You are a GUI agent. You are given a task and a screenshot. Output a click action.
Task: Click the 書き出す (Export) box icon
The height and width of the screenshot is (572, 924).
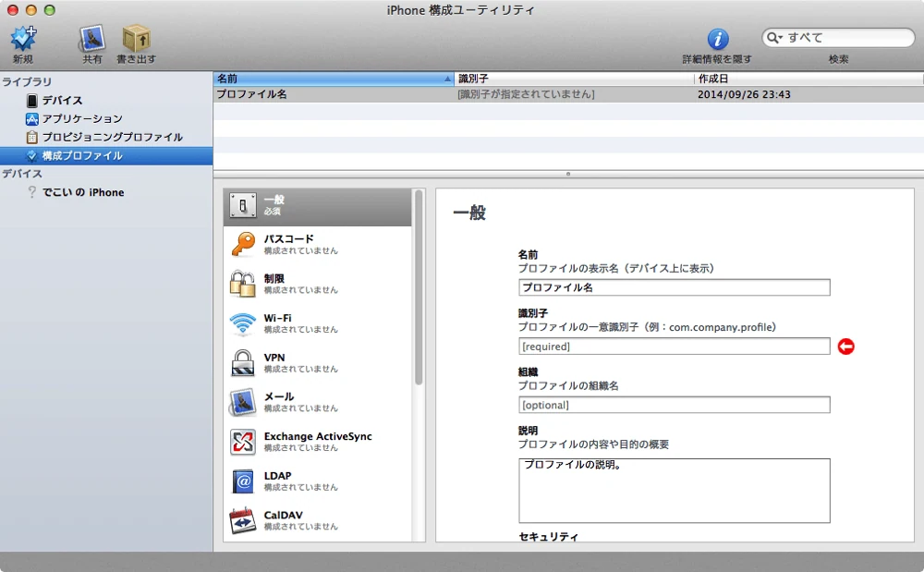pos(136,39)
